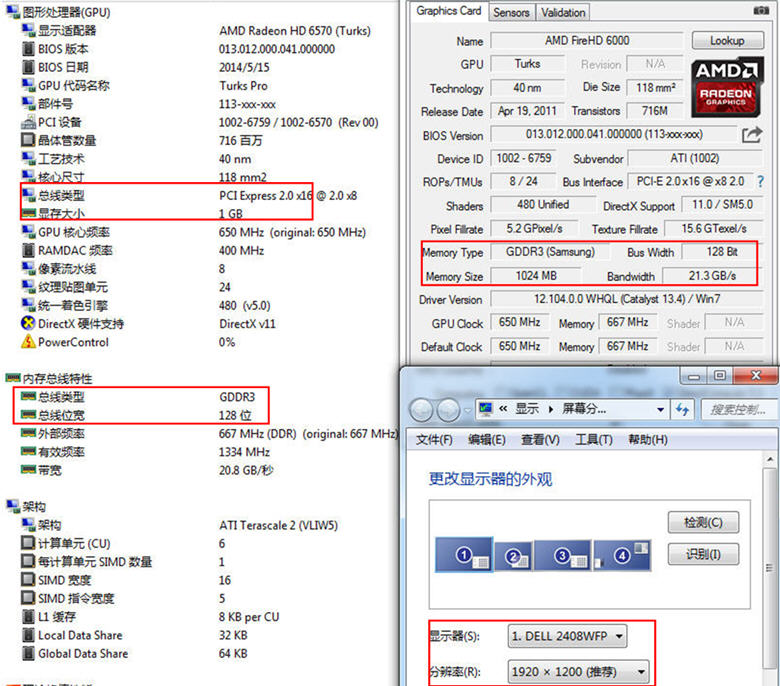Click the icon beside 晶体管数量 row
The image size is (780, 686).
(29, 140)
